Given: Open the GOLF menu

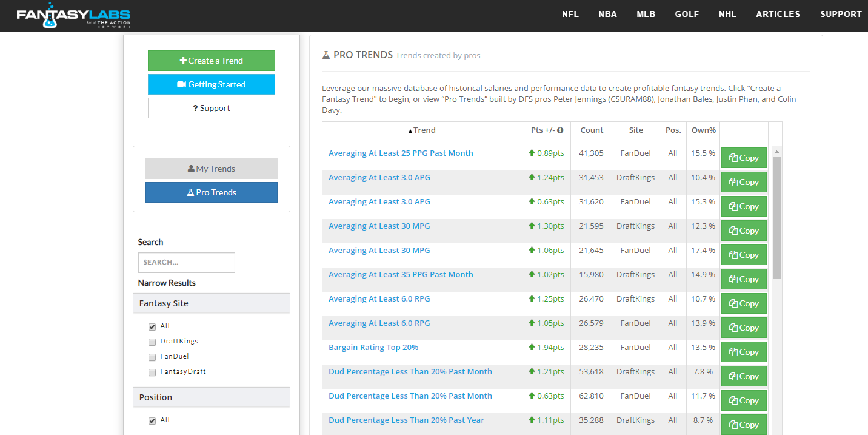Looking at the screenshot, I should coord(687,14).
